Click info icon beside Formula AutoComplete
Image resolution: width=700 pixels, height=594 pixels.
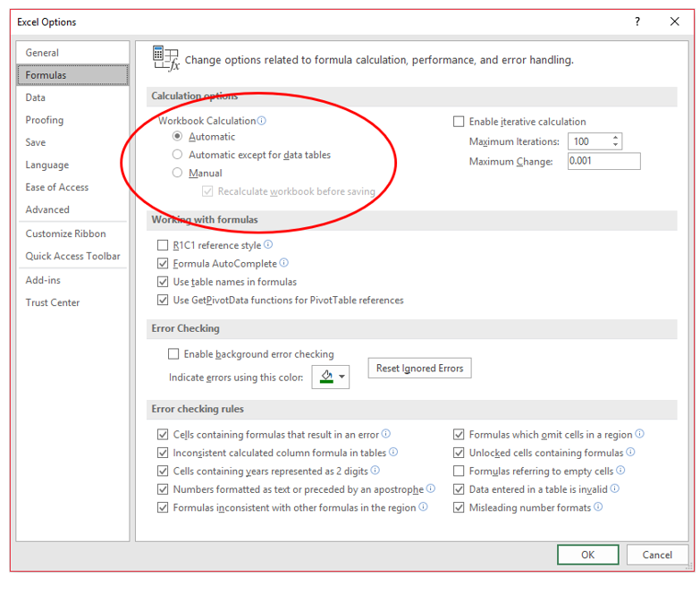[284, 263]
